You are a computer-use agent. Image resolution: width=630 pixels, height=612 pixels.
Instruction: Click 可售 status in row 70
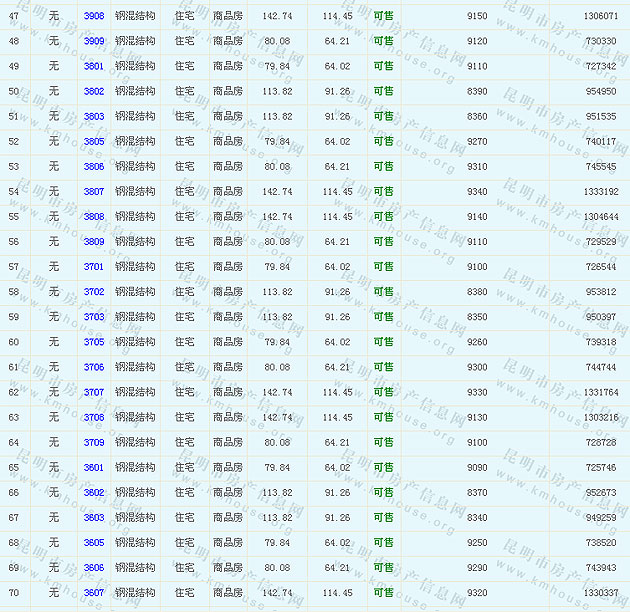point(383,593)
